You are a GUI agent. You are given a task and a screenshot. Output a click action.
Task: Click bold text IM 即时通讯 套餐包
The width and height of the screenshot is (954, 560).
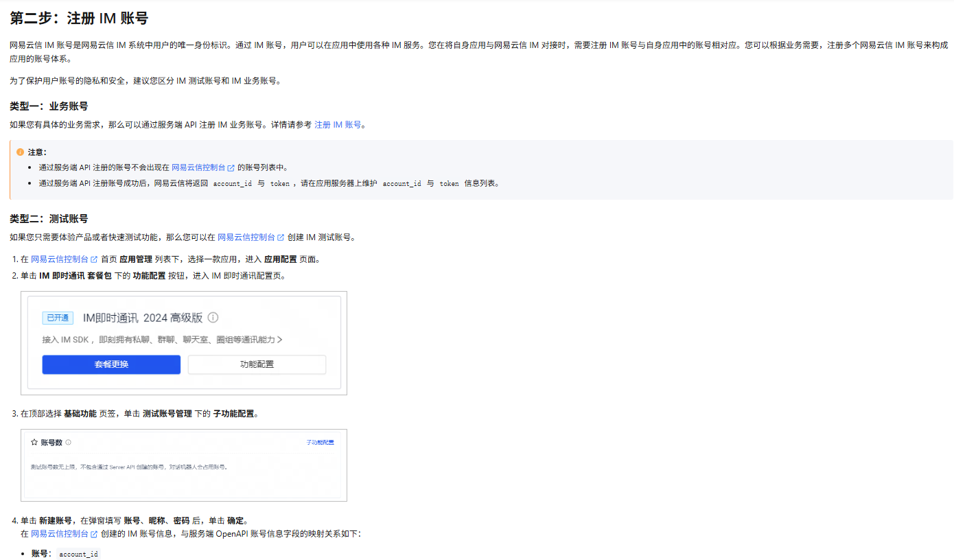click(x=75, y=276)
